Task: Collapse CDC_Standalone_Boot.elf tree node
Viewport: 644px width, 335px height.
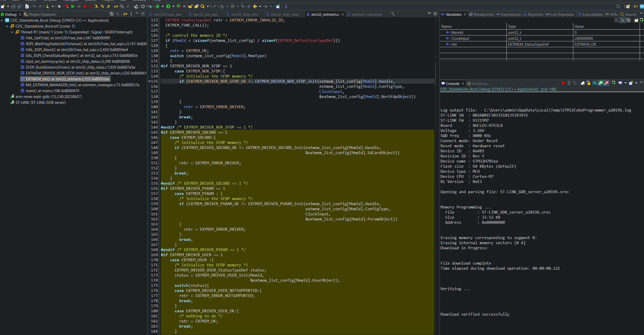Action: tap(7, 26)
